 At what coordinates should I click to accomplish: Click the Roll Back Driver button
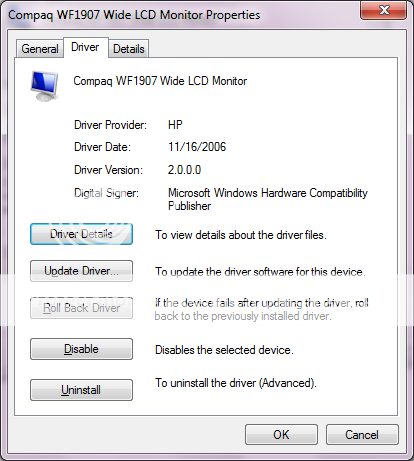[81, 308]
